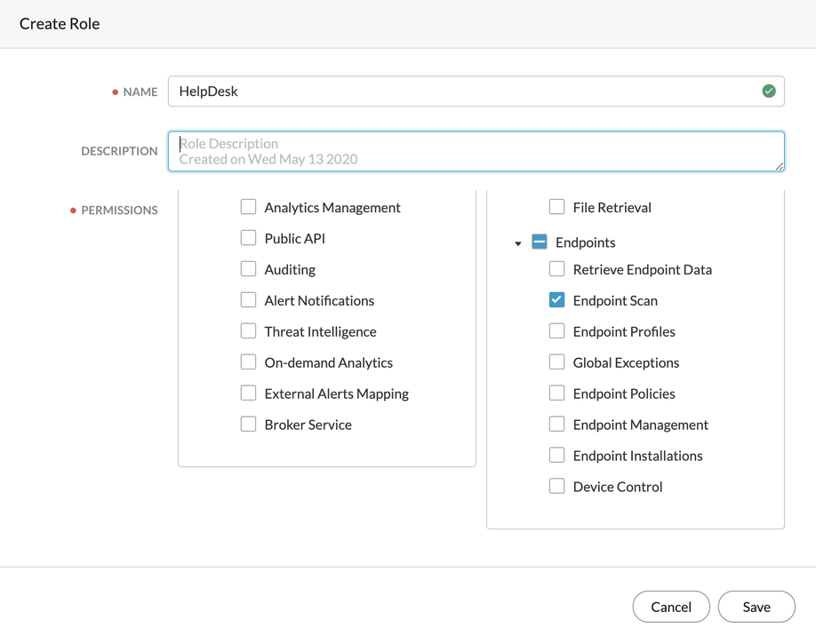Check the Retrieve Endpoint Data box

coord(556,269)
